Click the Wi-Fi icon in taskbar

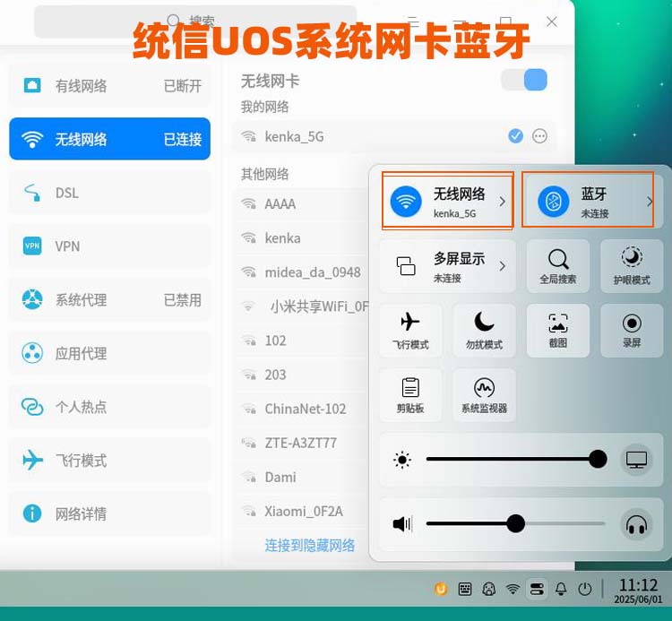click(x=513, y=589)
